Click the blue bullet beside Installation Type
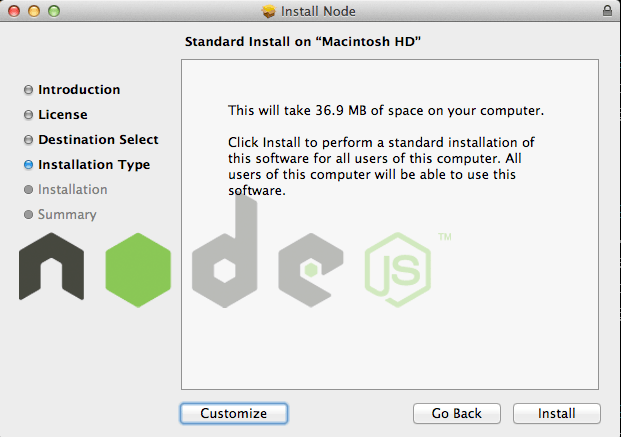Viewport: 621px width, 437px height. [29, 165]
